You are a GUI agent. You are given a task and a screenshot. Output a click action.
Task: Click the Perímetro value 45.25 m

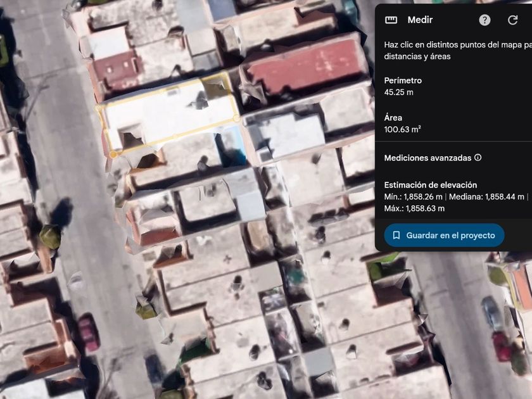pos(398,92)
